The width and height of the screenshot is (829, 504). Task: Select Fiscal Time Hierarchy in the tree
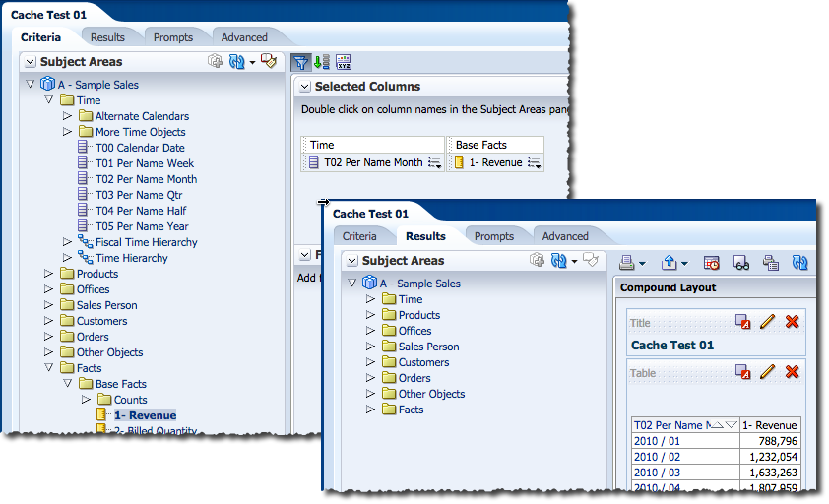click(146, 242)
